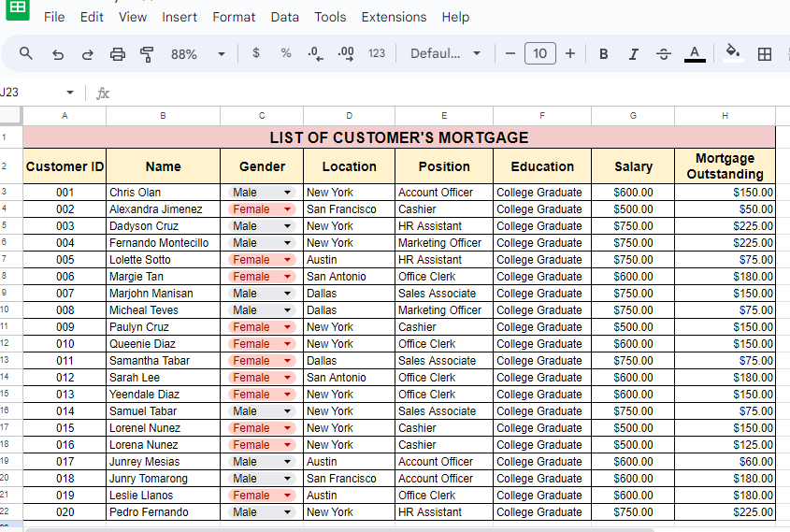Open the Extensions menu
This screenshot has height=532, width=790.
click(x=394, y=17)
